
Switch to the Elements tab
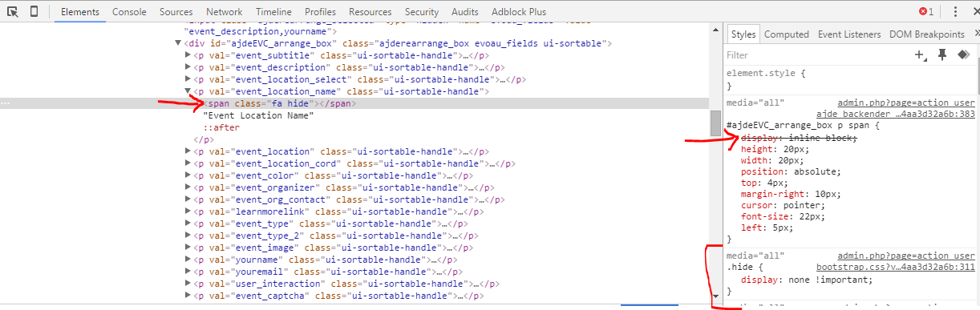79,12
